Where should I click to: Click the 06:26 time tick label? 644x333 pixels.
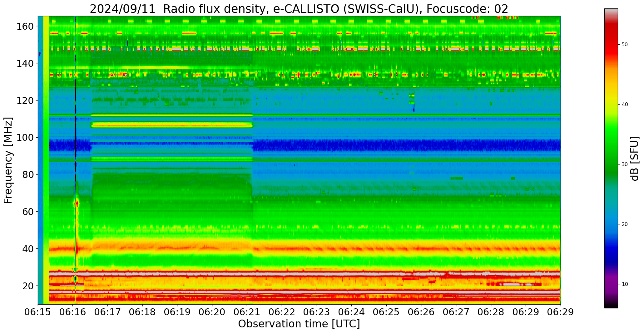pos(421,312)
